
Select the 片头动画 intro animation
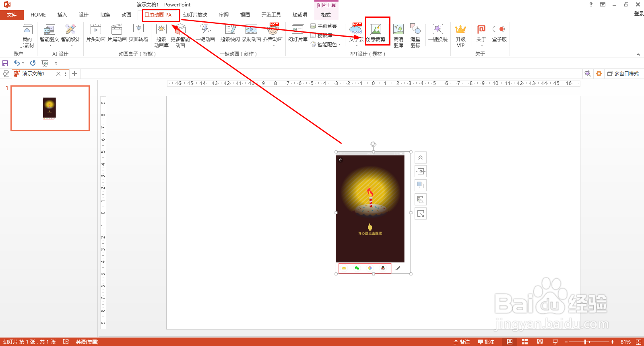pos(96,33)
